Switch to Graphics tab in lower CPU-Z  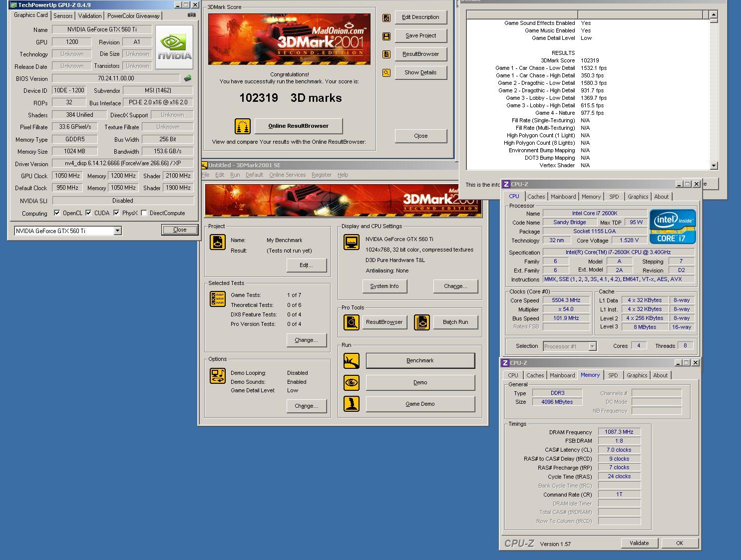637,375
